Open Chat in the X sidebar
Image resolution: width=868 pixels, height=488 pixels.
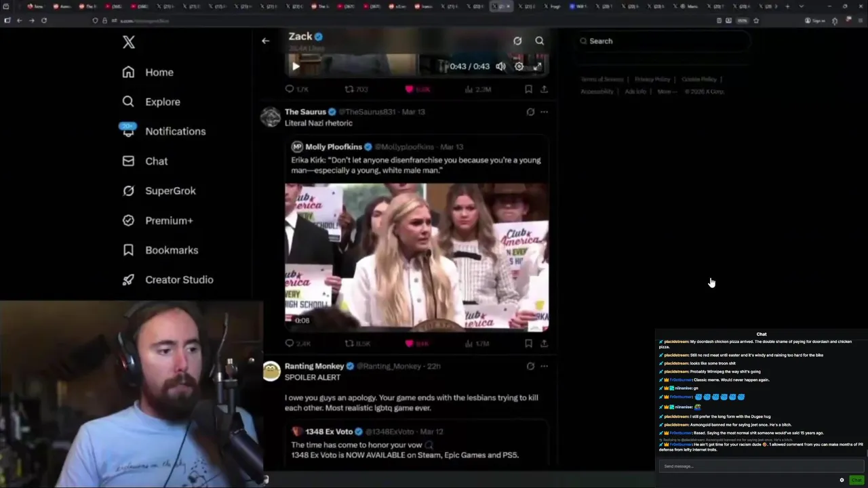click(144, 161)
